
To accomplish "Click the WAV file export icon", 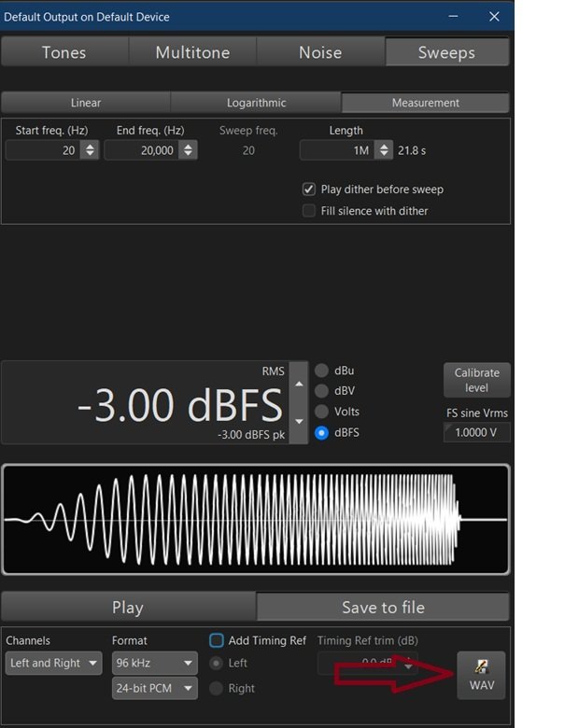I will (481, 674).
